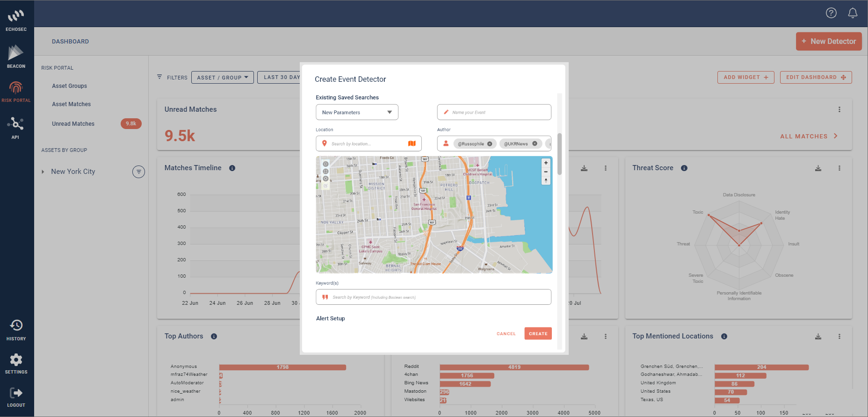This screenshot has height=417, width=868.
Task: Open the Existing Saved Searches dropdown
Action: [357, 112]
